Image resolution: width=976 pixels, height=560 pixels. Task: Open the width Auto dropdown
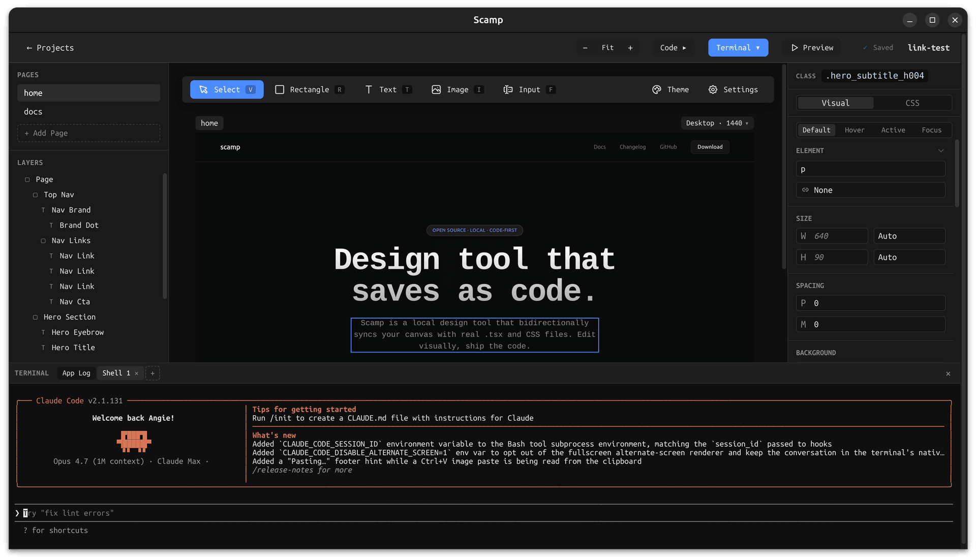click(909, 236)
